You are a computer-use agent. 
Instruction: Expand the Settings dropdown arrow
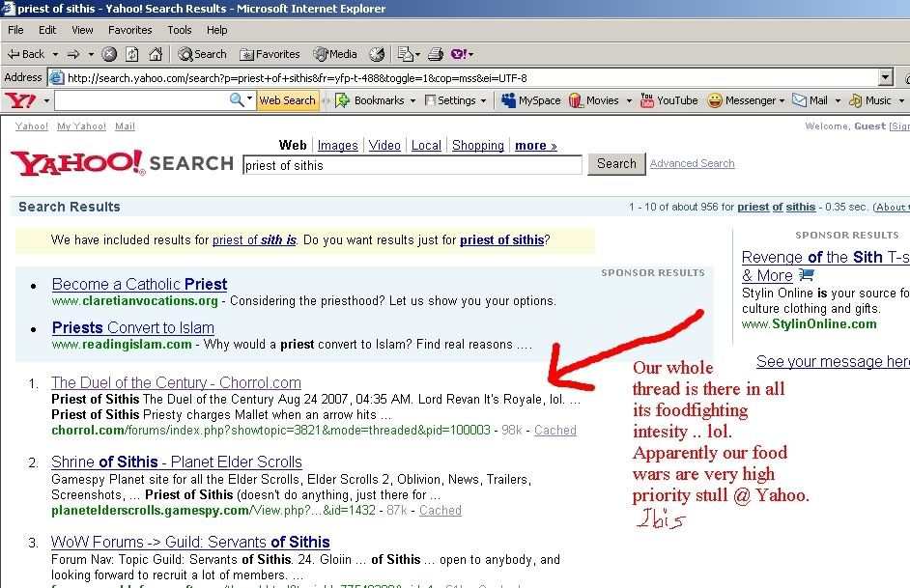click(x=483, y=101)
